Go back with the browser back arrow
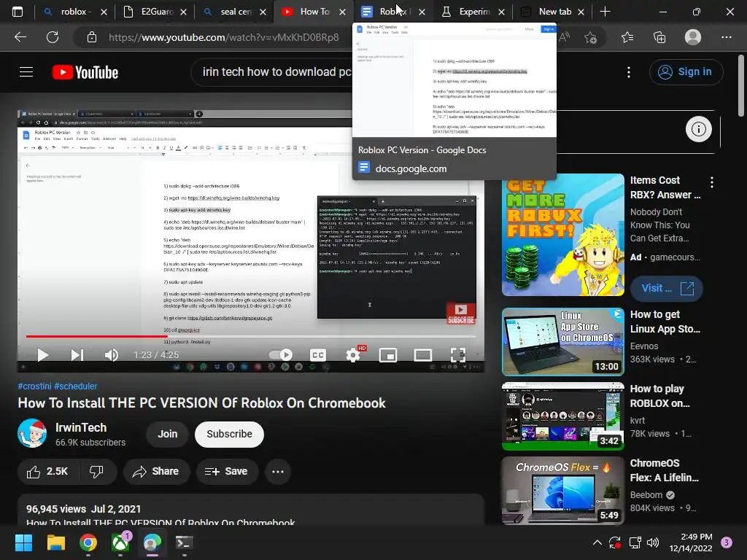The height and width of the screenshot is (560, 747). (20, 36)
